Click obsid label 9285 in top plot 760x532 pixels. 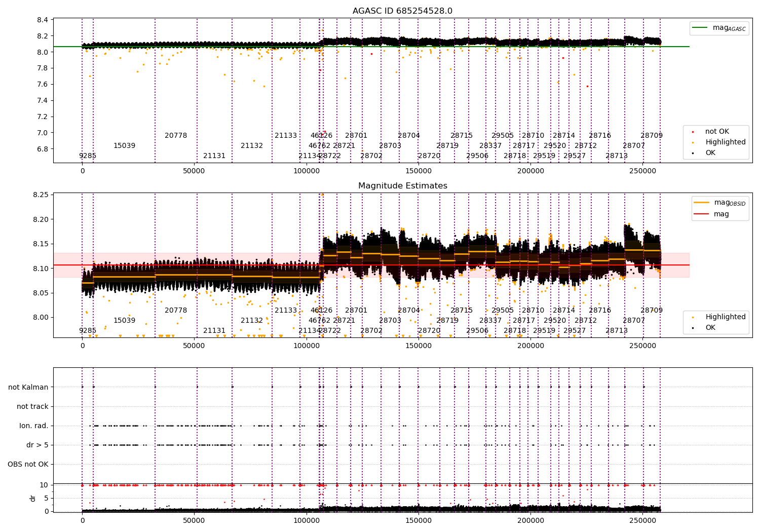pyautogui.click(x=88, y=156)
